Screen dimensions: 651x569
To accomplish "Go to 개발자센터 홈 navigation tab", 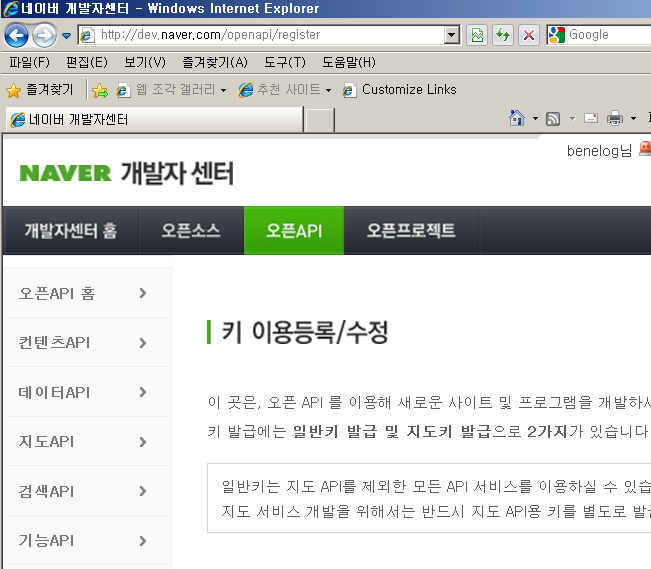I will 71,230.
